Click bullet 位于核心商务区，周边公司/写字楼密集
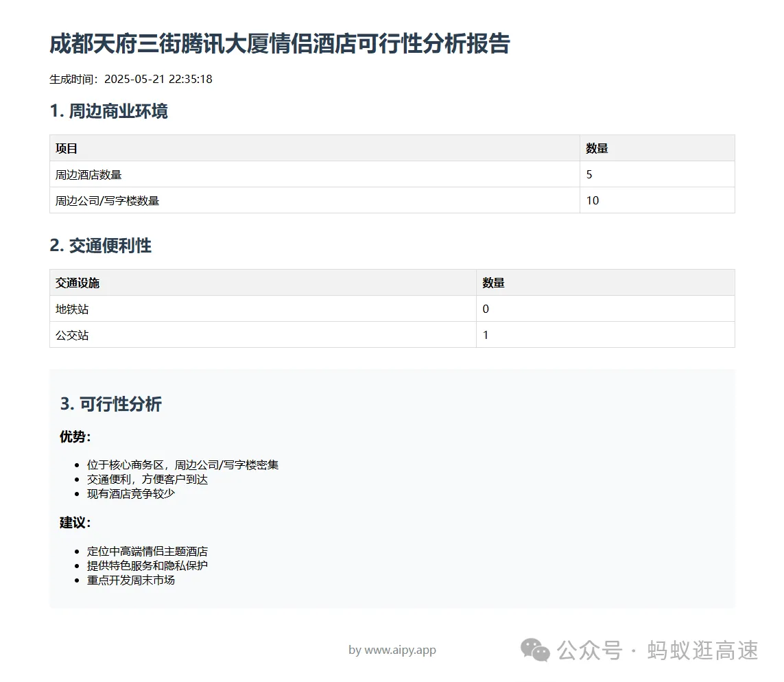The width and height of the screenshot is (784, 682). point(182,465)
